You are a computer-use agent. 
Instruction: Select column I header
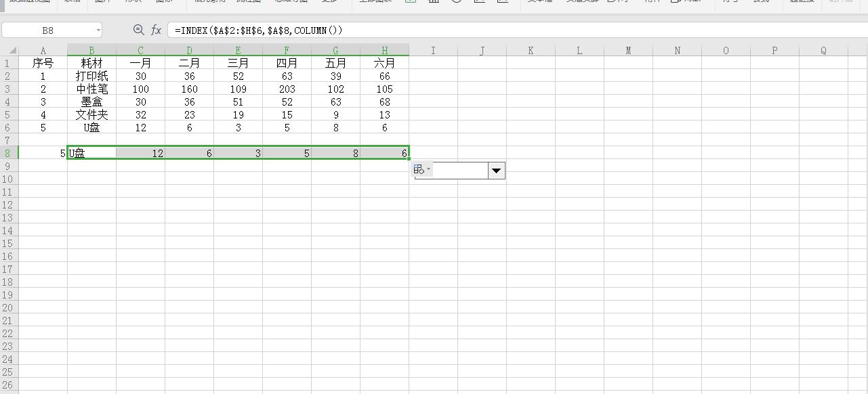(x=434, y=51)
